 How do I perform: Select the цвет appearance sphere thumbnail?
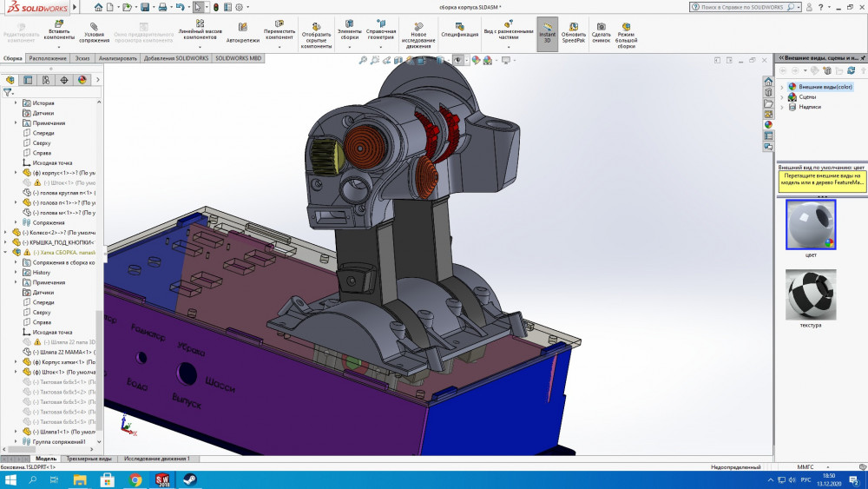tap(810, 224)
